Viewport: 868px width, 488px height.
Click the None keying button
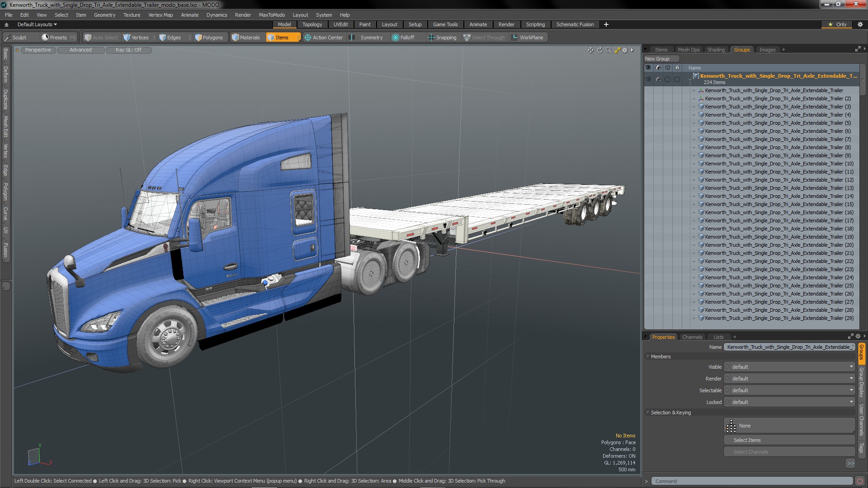click(x=789, y=426)
